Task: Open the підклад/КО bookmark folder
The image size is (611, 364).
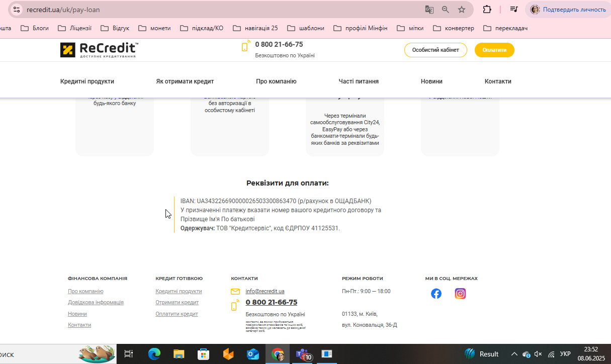Action: click(202, 28)
